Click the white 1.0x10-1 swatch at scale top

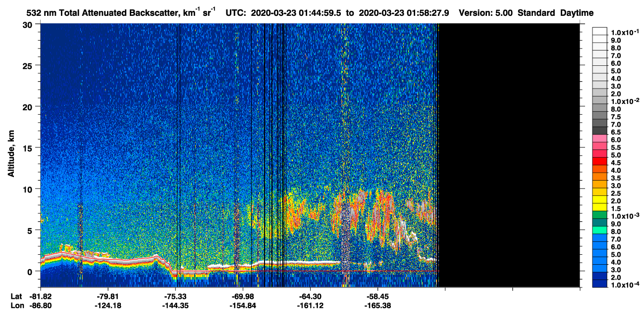(x=600, y=32)
